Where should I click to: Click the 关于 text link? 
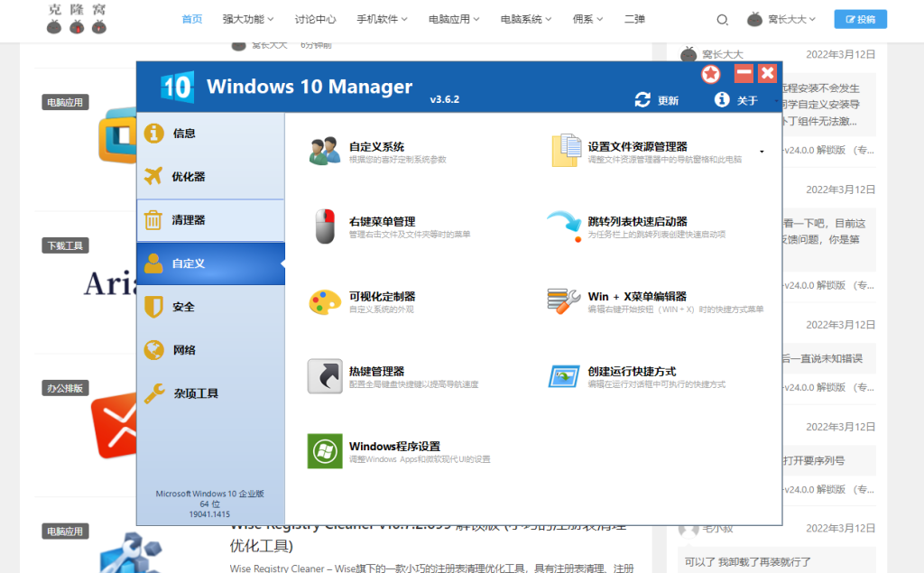pos(747,101)
